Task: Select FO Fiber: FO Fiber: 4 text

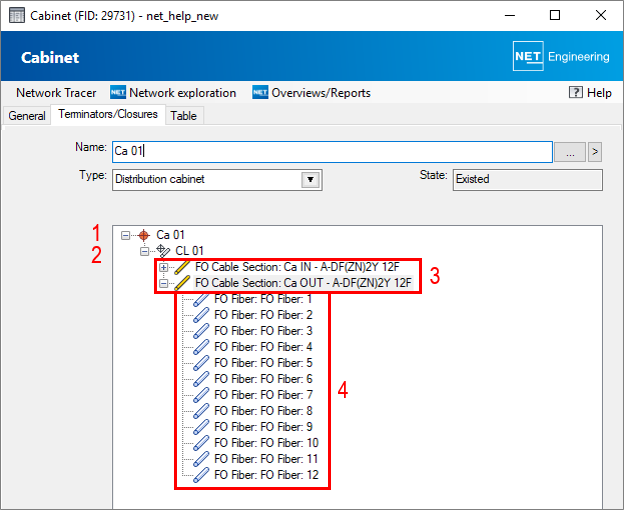Action: click(263, 347)
